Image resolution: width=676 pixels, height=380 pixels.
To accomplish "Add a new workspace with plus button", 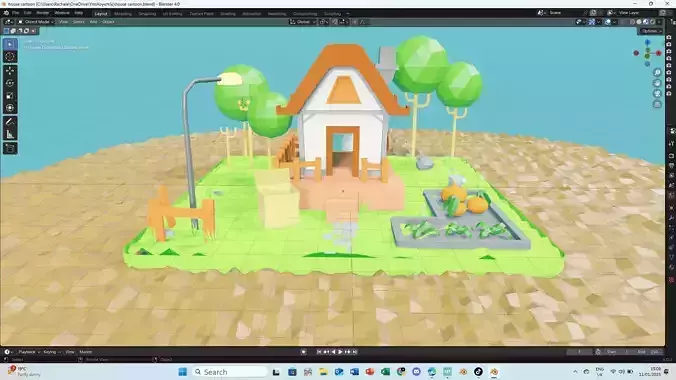I will [x=347, y=14].
